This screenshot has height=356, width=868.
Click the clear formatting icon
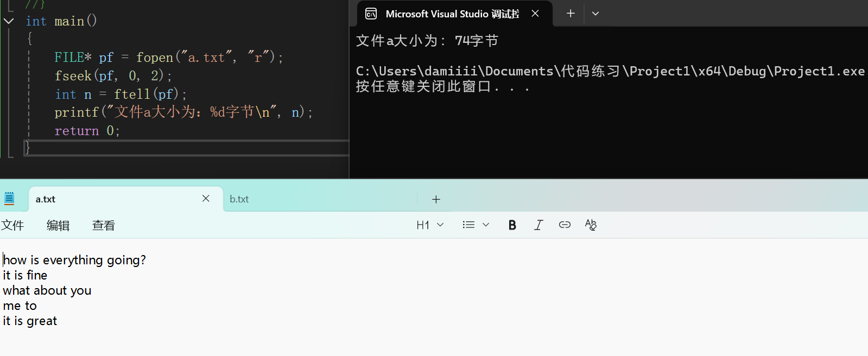pos(591,225)
